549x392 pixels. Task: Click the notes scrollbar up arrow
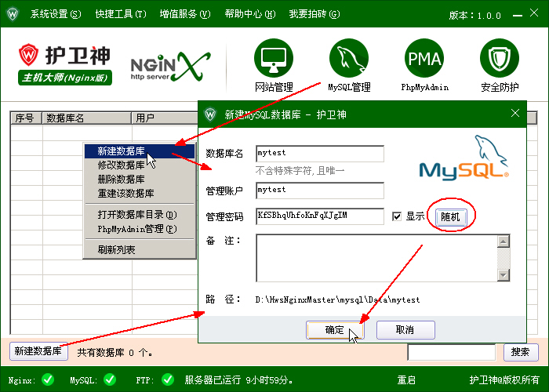[504, 240]
